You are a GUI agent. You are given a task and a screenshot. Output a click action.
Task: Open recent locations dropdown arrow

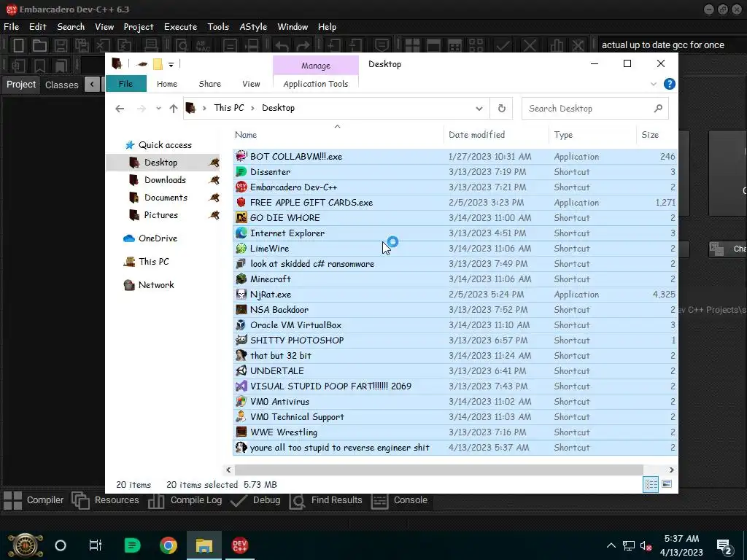[158, 109]
